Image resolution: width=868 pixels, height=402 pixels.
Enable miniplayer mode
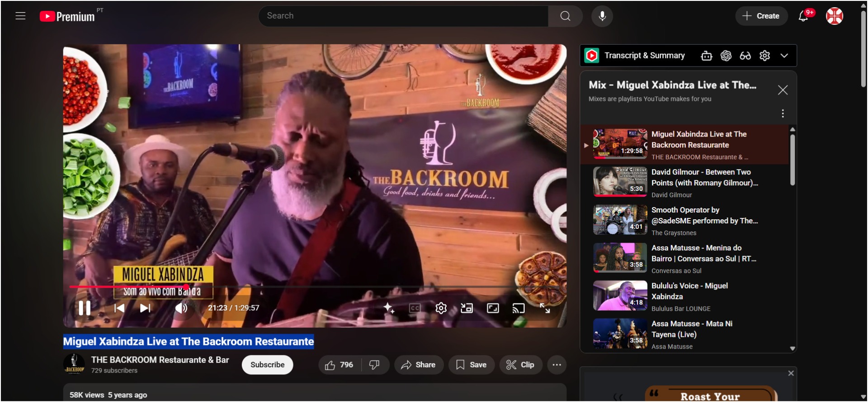point(467,308)
